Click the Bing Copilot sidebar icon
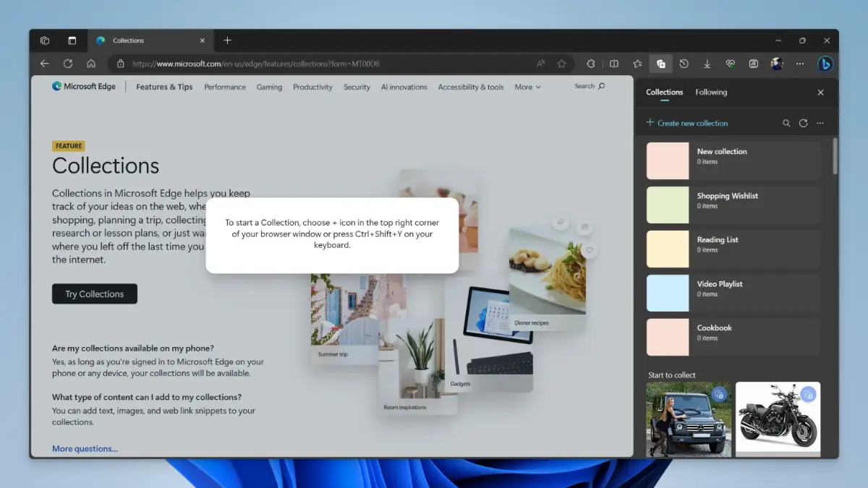The image size is (868, 488). (x=825, y=64)
